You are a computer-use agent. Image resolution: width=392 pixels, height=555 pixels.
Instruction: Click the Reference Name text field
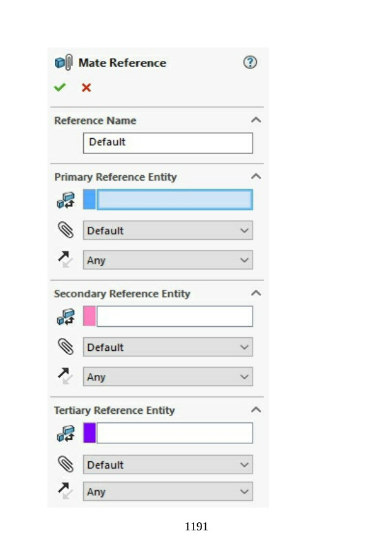(168, 142)
